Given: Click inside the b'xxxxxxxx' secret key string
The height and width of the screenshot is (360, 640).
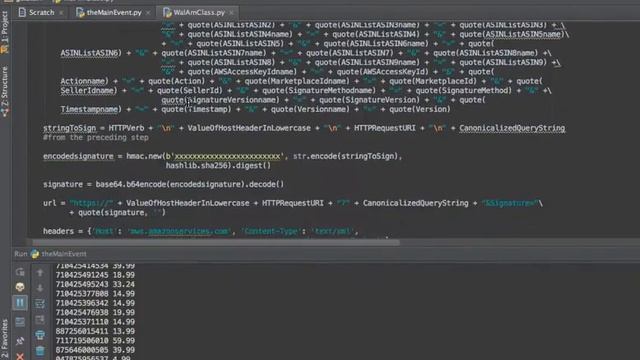Looking at the screenshot, I should coord(228,156).
